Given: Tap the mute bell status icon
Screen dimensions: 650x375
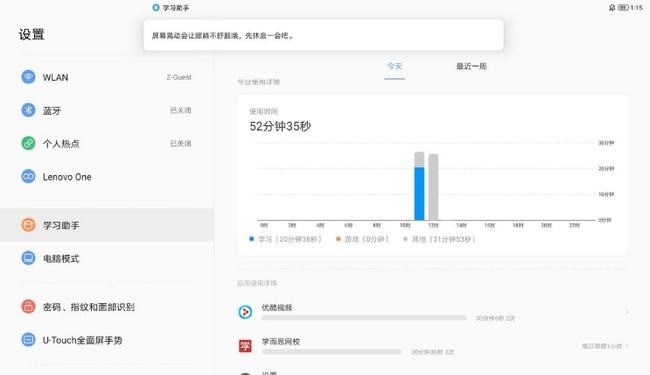Looking at the screenshot, I should pyautogui.click(x=612, y=7).
